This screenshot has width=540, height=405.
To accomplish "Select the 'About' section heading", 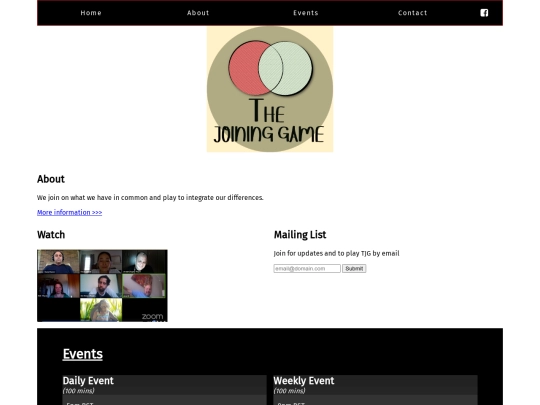I will (x=51, y=179).
